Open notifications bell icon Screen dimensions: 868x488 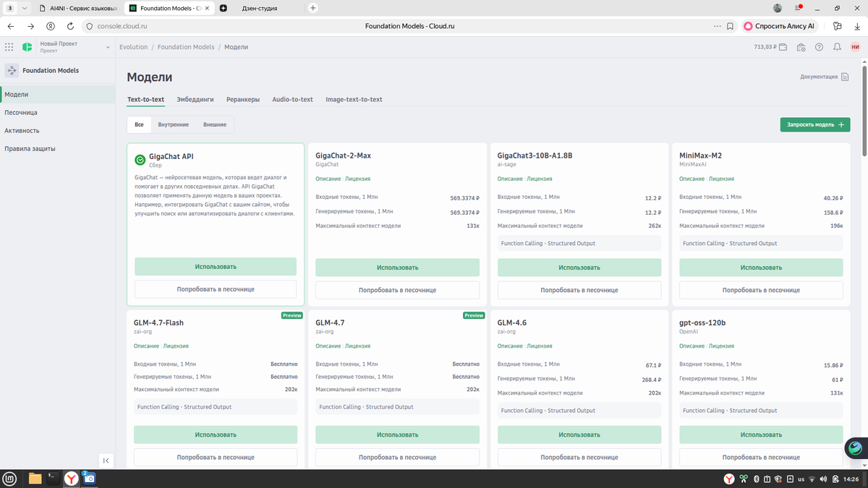pyautogui.click(x=837, y=47)
